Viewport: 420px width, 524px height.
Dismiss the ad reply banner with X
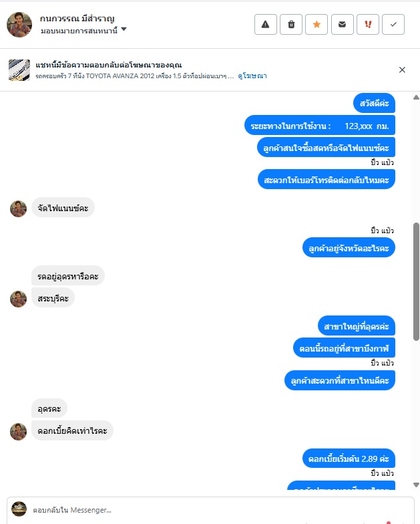point(402,70)
